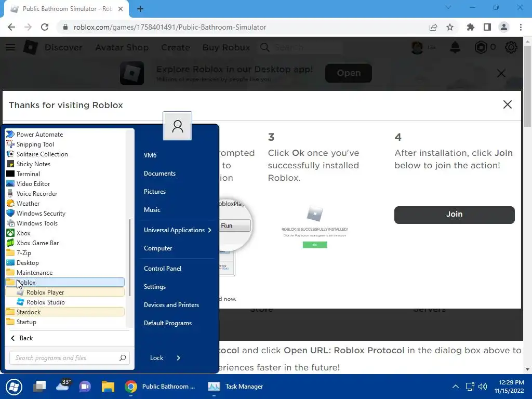Open Solitaire Collection
This screenshot has height=399, width=532.
click(65, 154)
